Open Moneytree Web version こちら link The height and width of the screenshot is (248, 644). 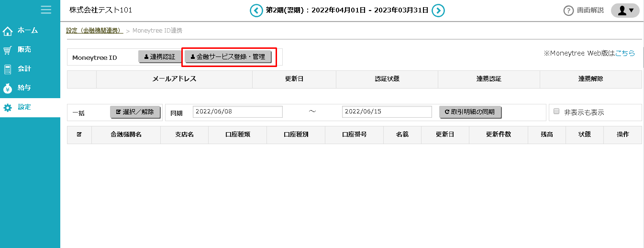(625, 53)
